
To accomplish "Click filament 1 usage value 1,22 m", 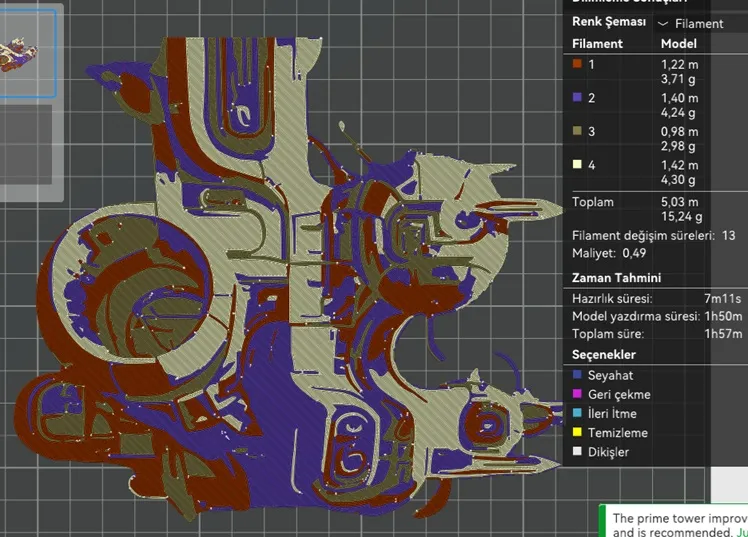I will coord(679,64).
